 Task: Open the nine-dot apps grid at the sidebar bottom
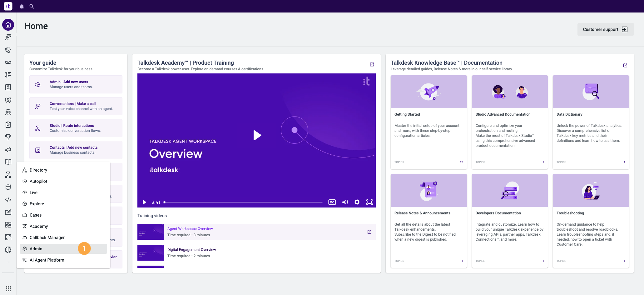8,289
